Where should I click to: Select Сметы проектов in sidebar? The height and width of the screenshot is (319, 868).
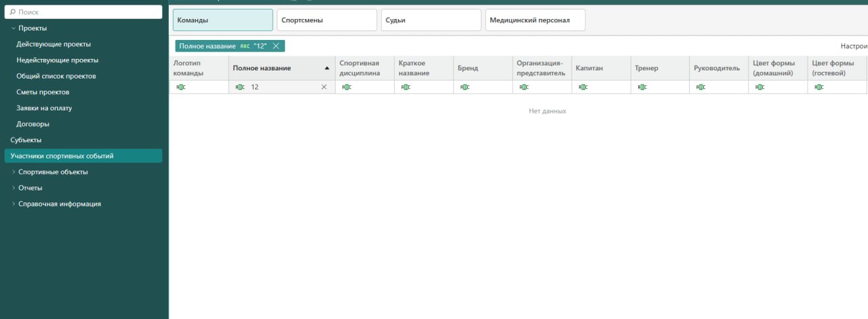(x=43, y=92)
